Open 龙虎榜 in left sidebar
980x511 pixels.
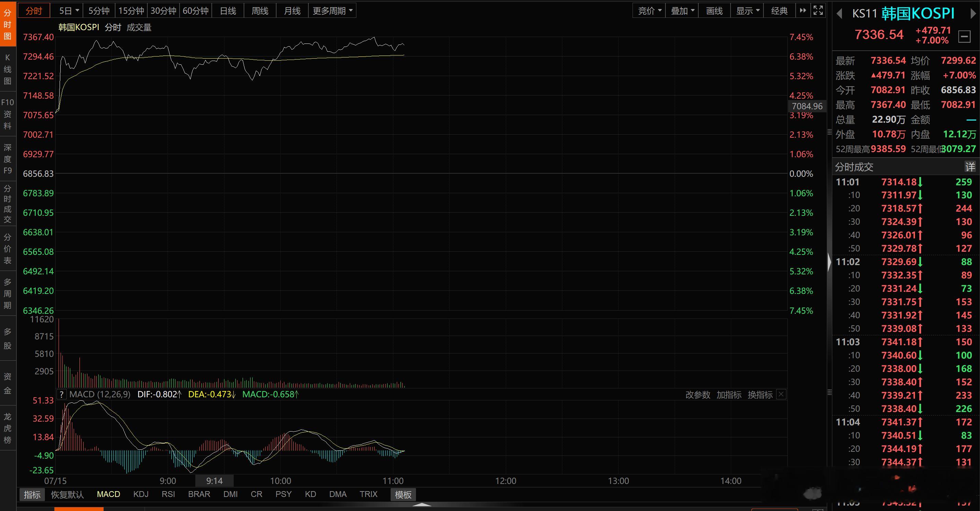click(x=8, y=428)
